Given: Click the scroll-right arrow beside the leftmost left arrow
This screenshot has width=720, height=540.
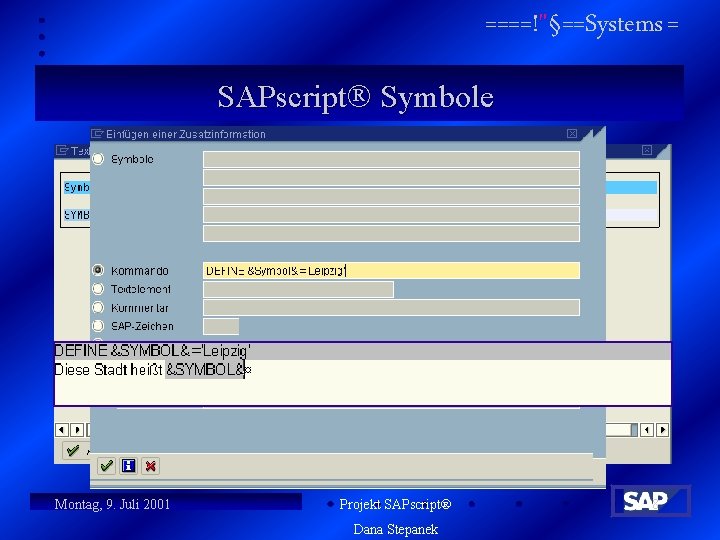Looking at the screenshot, I should pos(77,430).
